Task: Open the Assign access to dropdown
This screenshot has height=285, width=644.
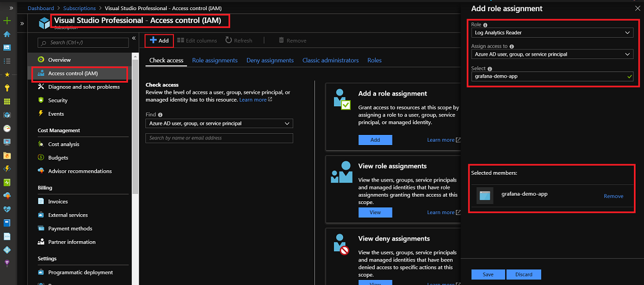Action: 552,54
